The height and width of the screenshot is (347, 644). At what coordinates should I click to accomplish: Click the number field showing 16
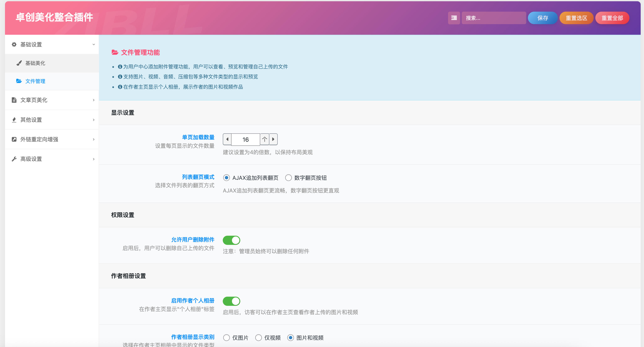pos(245,140)
